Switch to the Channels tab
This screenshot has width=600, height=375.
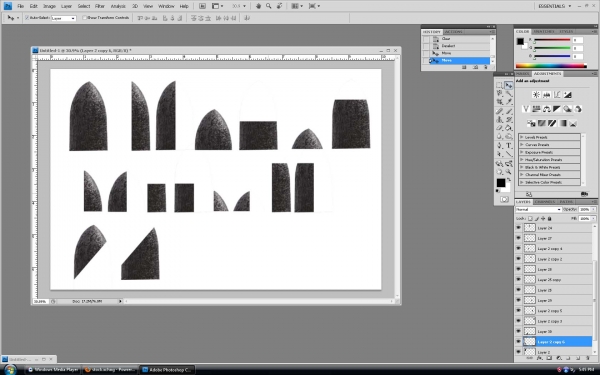[545, 202]
